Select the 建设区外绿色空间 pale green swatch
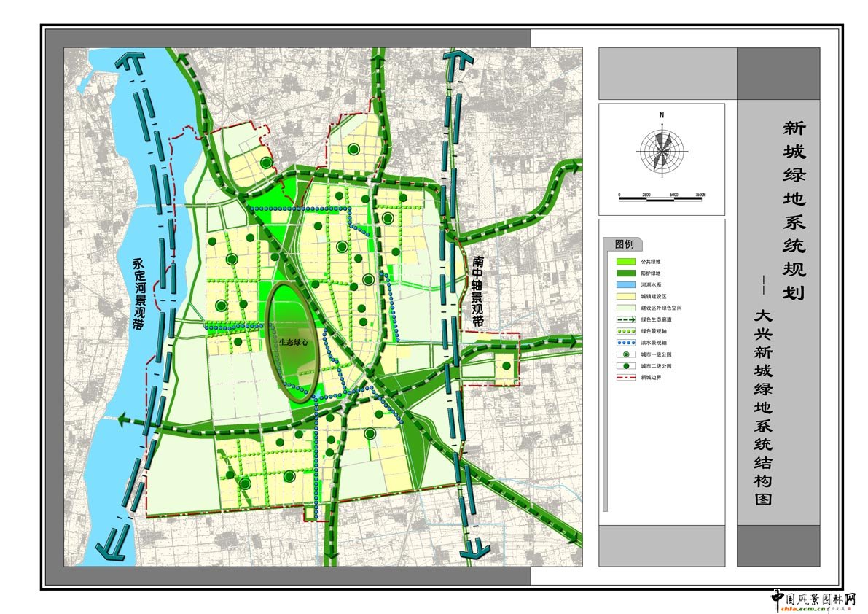The width and height of the screenshot is (868, 614). tap(627, 308)
